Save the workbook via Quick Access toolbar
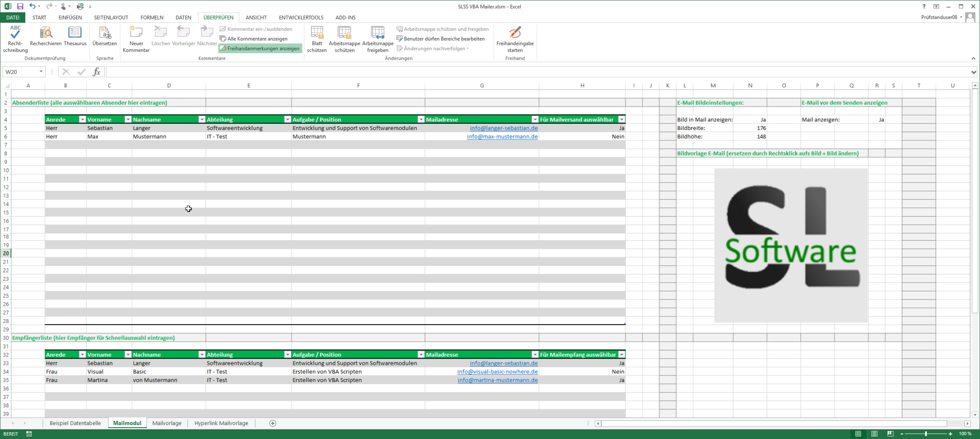The width and height of the screenshot is (980, 439). 19,6
